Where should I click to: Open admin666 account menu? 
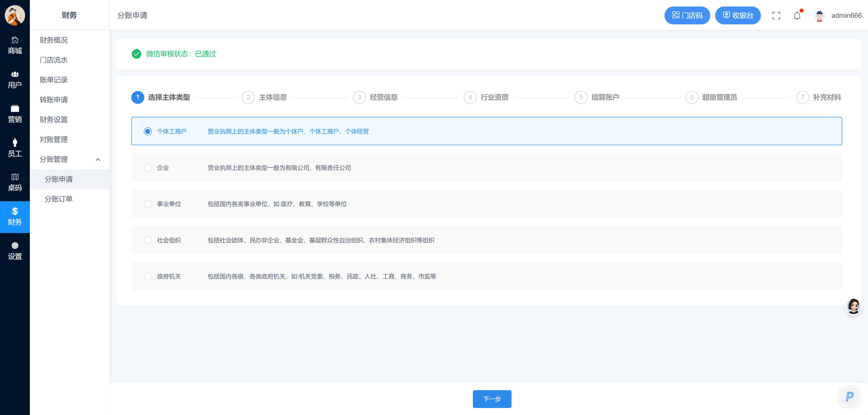[x=846, y=16]
